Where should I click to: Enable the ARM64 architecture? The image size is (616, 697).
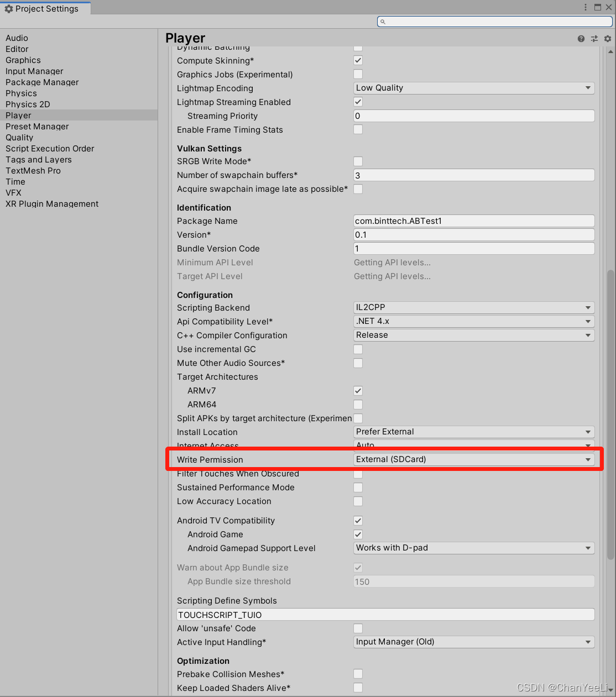pyautogui.click(x=358, y=405)
